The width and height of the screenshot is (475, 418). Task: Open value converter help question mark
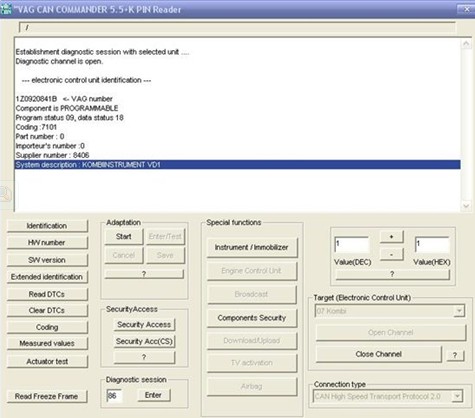(392, 274)
